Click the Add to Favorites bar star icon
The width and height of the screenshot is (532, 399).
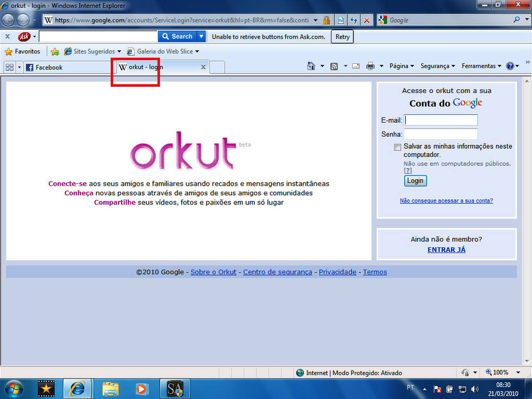(x=55, y=51)
